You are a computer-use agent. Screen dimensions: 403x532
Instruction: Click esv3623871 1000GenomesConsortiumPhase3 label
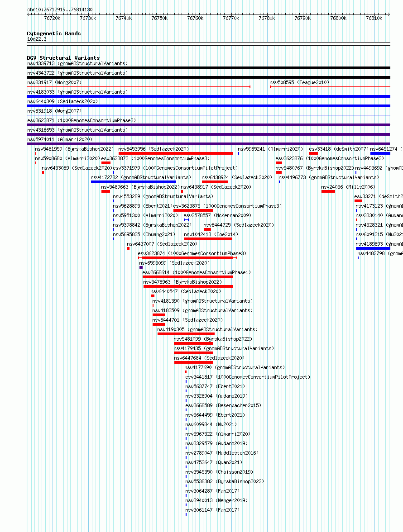[x=82, y=120]
